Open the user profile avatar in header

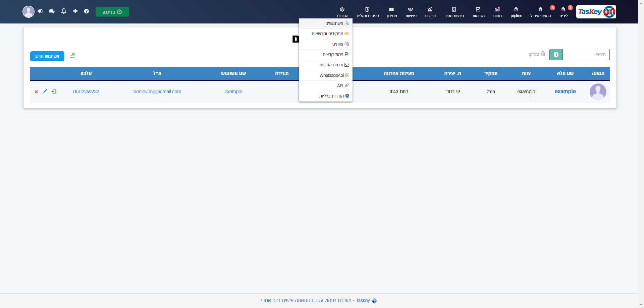(x=29, y=12)
